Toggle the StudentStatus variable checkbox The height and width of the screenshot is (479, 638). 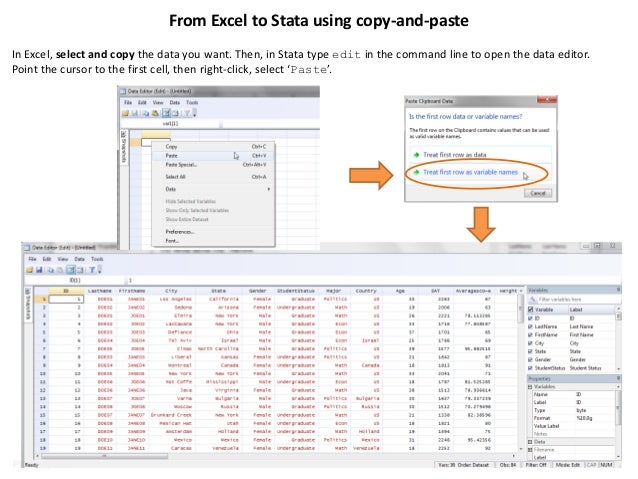(531, 368)
